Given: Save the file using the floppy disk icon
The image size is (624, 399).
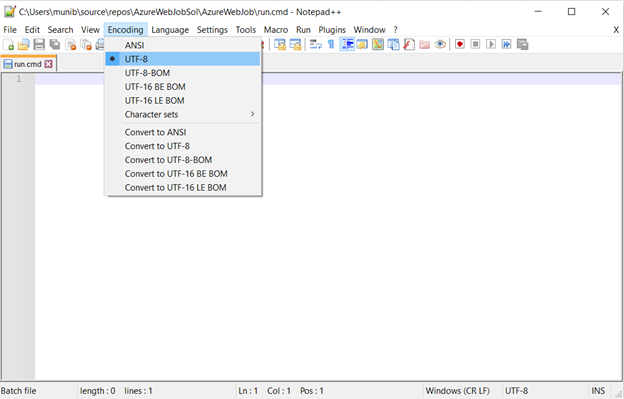Looking at the screenshot, I should point(39,45).
